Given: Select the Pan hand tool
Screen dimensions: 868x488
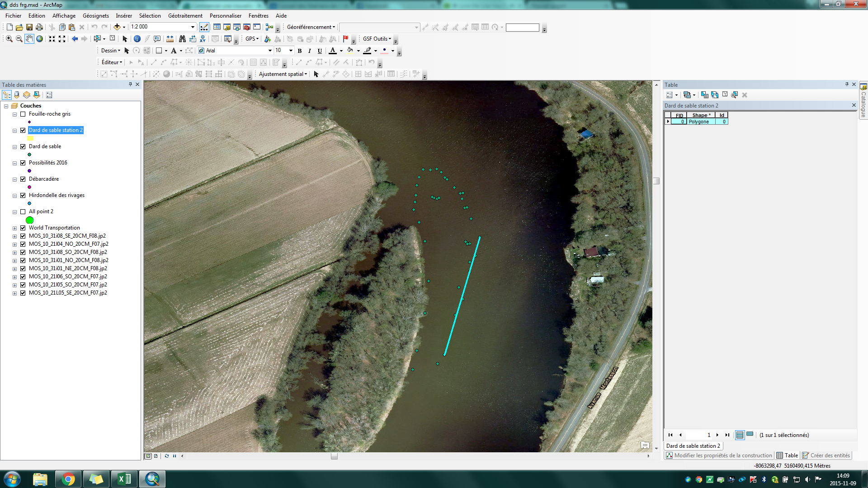Looking at the screenshot, I should [29, 39].
